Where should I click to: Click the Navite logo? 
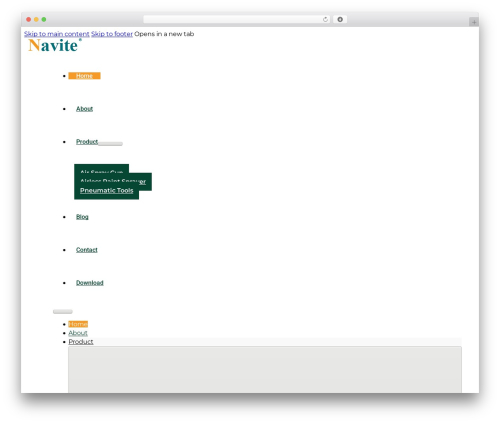click(x=55, y=45)
